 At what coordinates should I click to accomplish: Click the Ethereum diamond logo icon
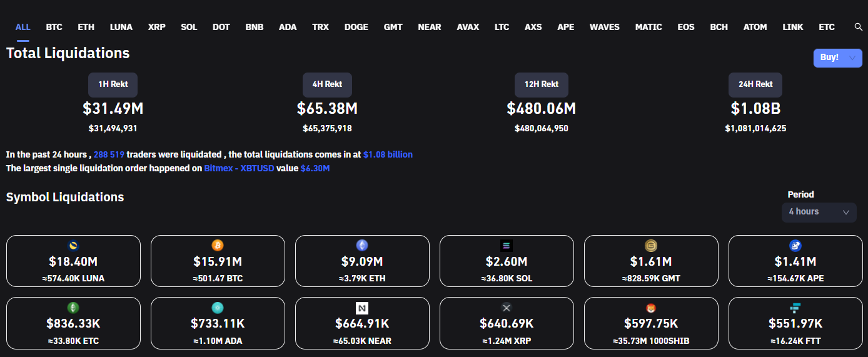362,246
